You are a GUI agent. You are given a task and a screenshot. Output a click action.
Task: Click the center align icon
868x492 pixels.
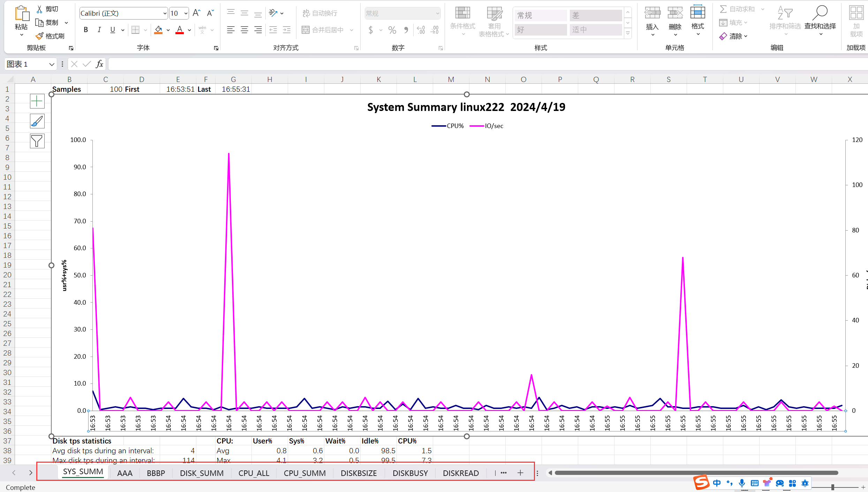[x=244, y=30]
